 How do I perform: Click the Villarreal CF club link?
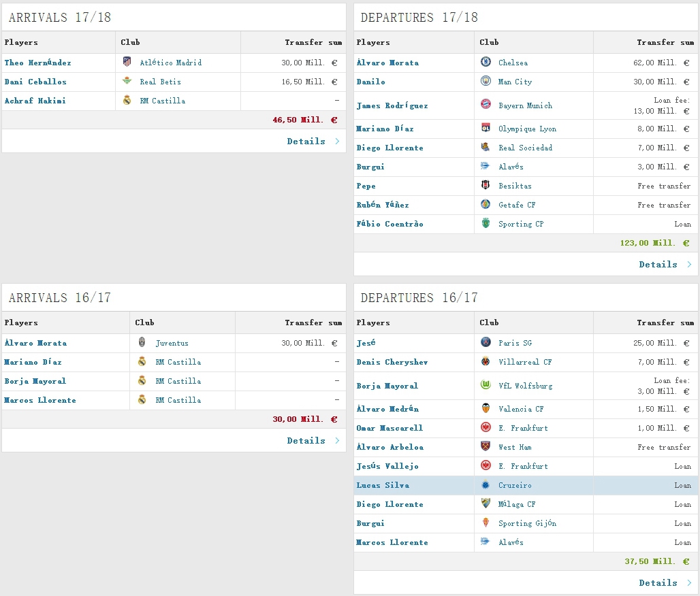point(525,362)
